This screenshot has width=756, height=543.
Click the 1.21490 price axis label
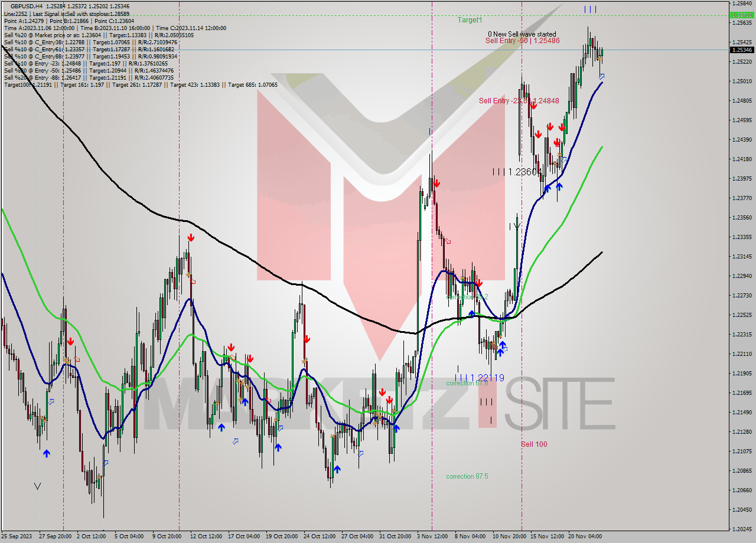pos(742,412)
